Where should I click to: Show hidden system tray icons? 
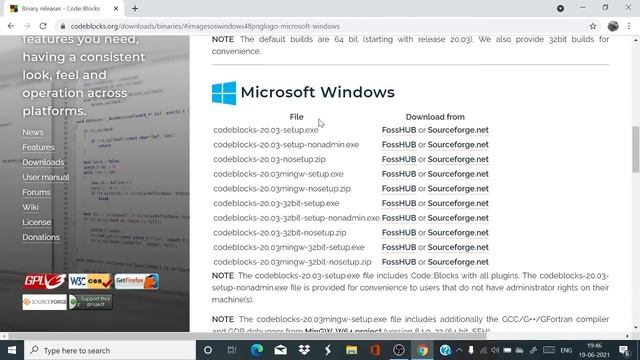[x=459, y=350]
